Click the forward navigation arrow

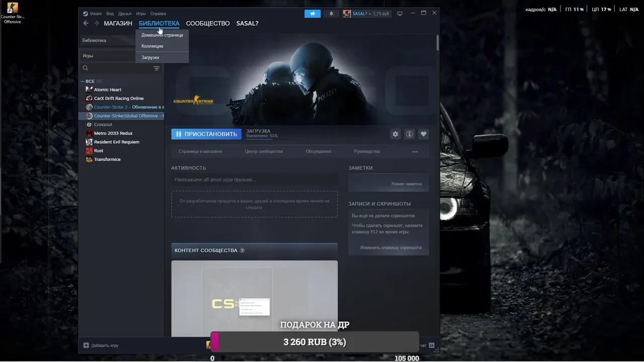tap(96, 23)
